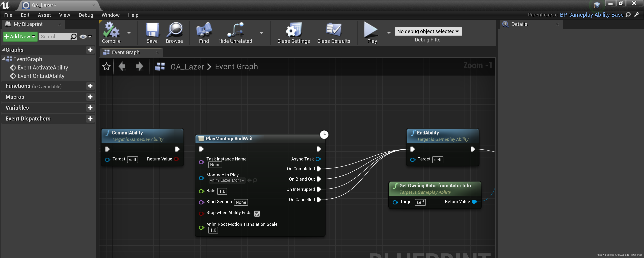Click the Add New button
Screen dimensions: 644x258
pyautogui.click(x=20, y=37)
